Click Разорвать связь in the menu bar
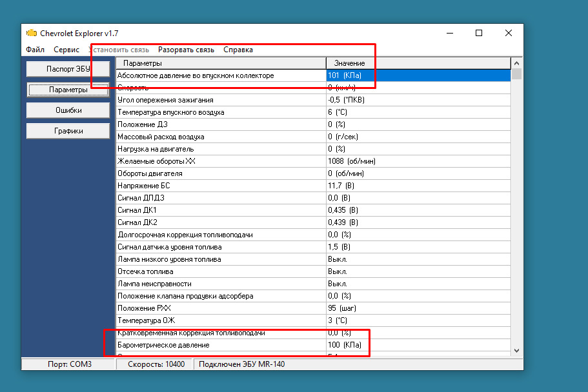 (x=186, y=50)
